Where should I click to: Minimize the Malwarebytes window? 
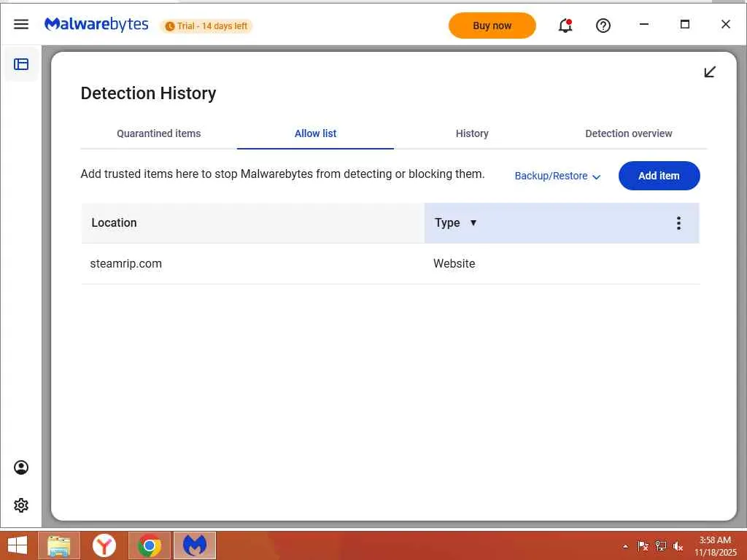[644, 24]
